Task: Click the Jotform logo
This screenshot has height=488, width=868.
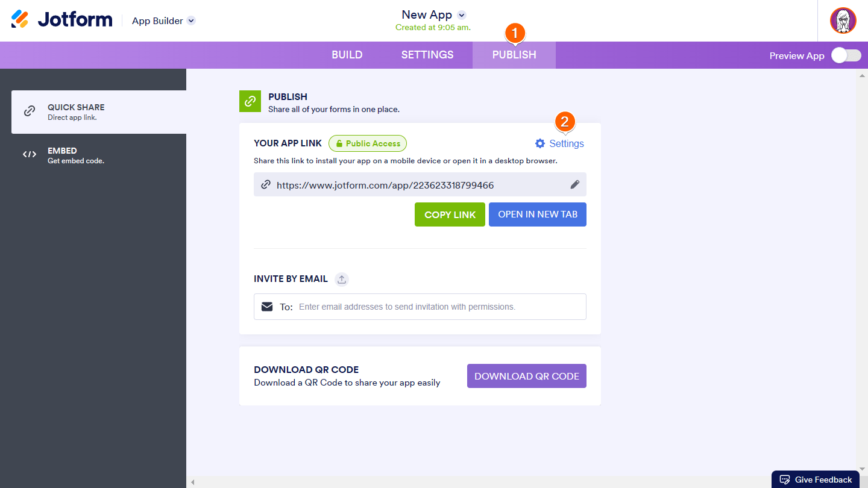Action: pyautogui.click(x=61, y=19)
